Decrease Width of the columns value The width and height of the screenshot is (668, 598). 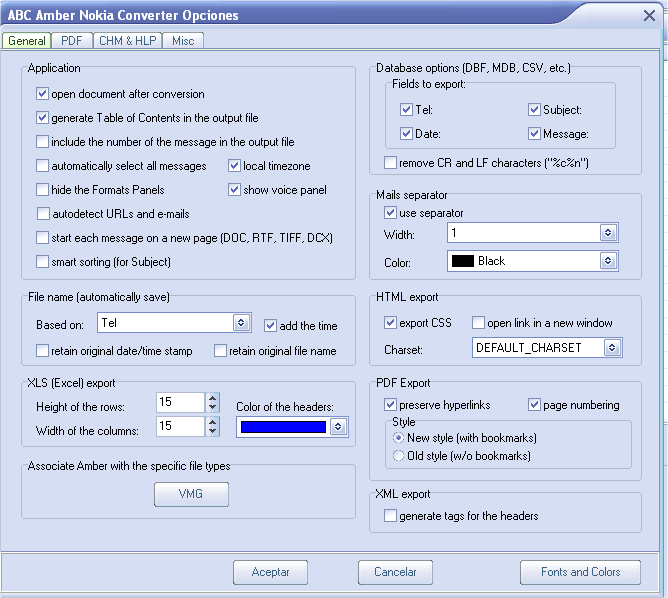(213, 431)
